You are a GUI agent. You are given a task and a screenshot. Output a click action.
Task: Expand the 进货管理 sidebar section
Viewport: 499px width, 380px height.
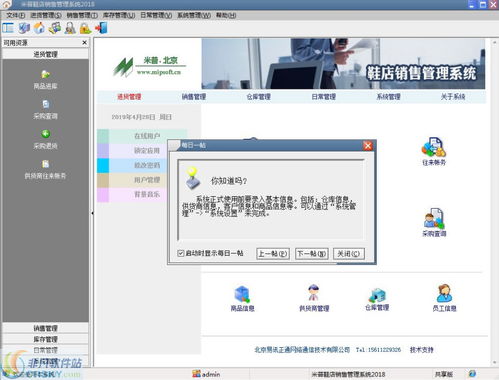[45, 54]
